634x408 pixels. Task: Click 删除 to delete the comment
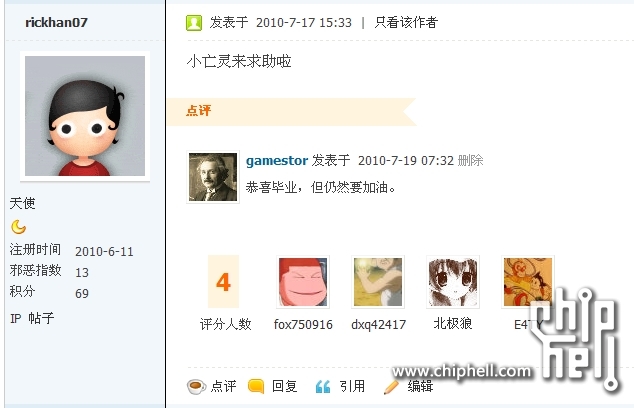point(471,161)
